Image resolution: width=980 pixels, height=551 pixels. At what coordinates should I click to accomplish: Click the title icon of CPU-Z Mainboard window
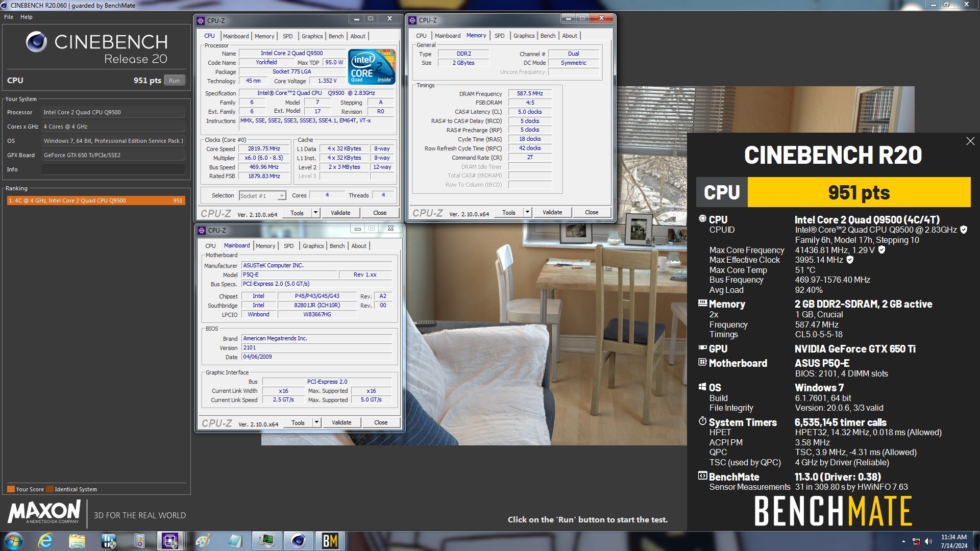point(201,230)
